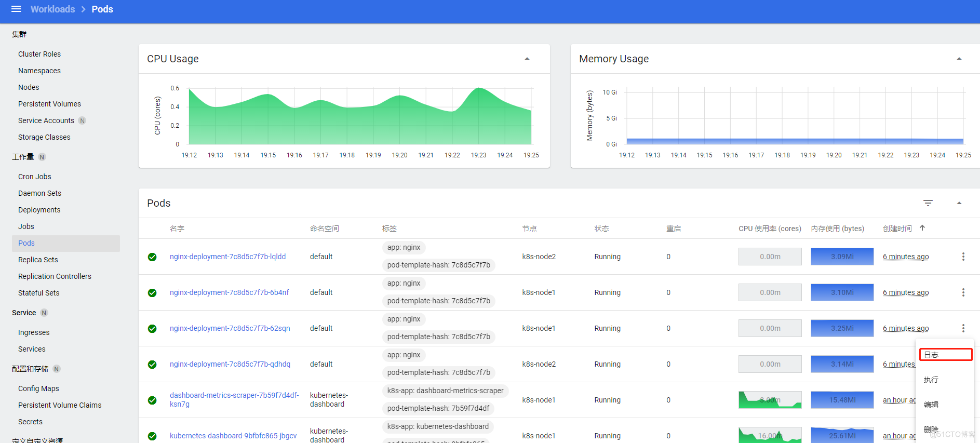The height and width of the screenshot is (443, 980).
Task: Click the Workloads breadcrumb
Action: (52, 9)
